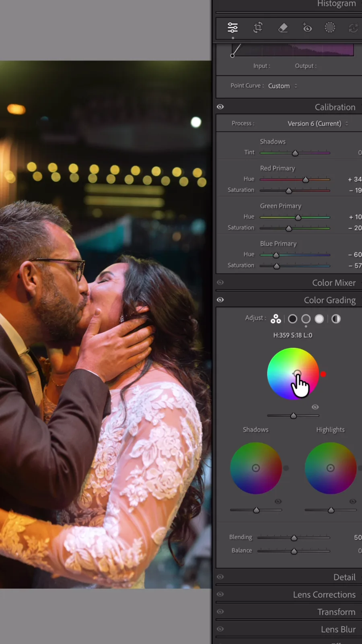Click the Green Primary Saturation value -20
Viewport: 362px width, 644px height.
click(355, 228)
